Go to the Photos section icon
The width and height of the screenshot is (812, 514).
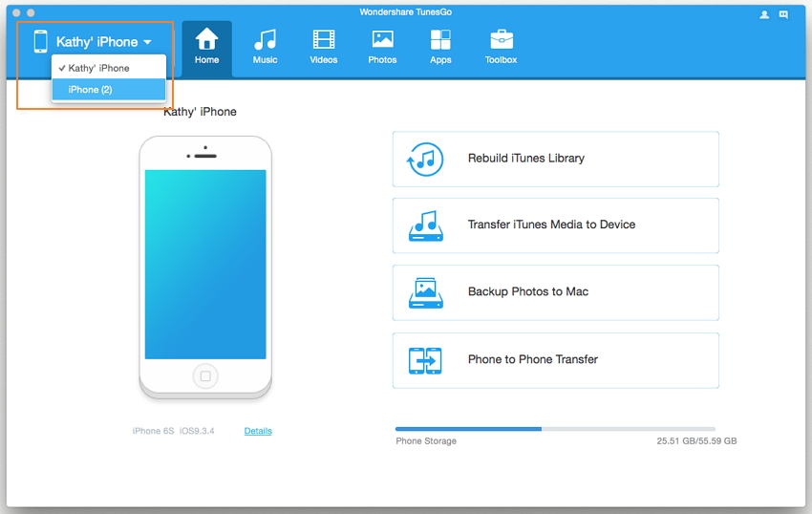pyautogui.click(x=382, y=40)
